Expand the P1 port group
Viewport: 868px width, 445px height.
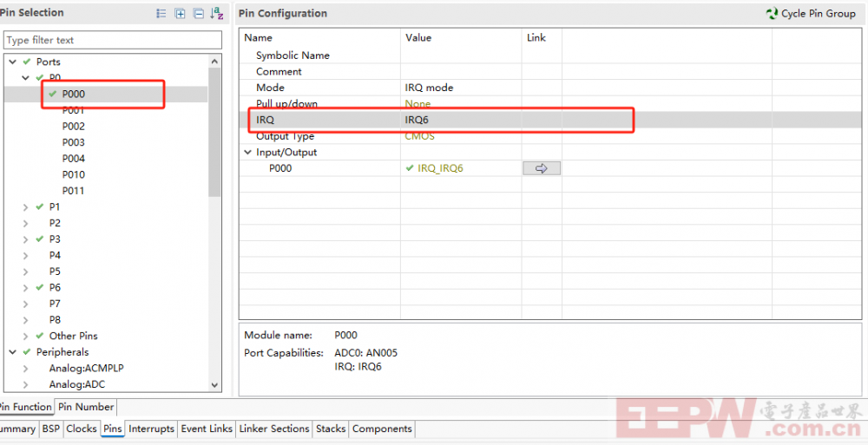click(25, 207)
